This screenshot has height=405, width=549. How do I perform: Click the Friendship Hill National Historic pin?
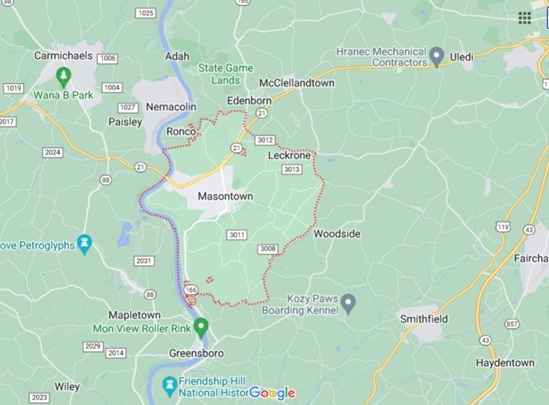(x=170, y=387)
